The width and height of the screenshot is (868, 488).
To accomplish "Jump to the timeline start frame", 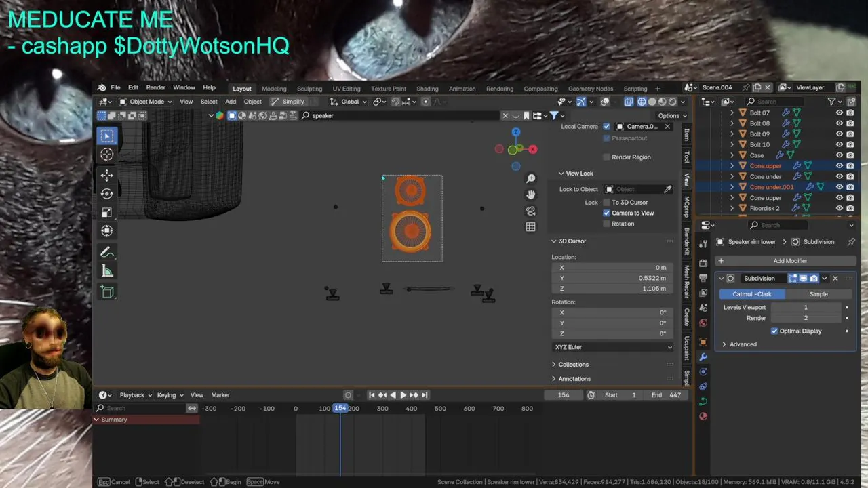I will click(372, 395).
